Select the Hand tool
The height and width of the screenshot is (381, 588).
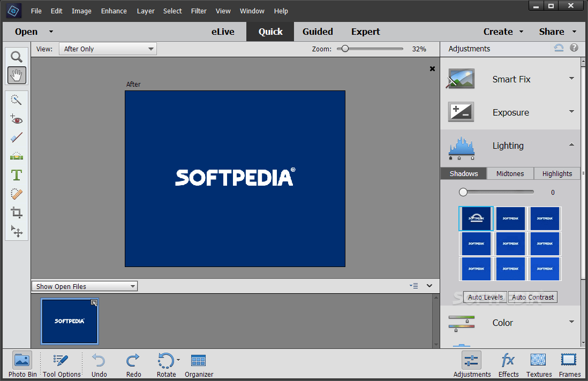click(x=17, y=75)
